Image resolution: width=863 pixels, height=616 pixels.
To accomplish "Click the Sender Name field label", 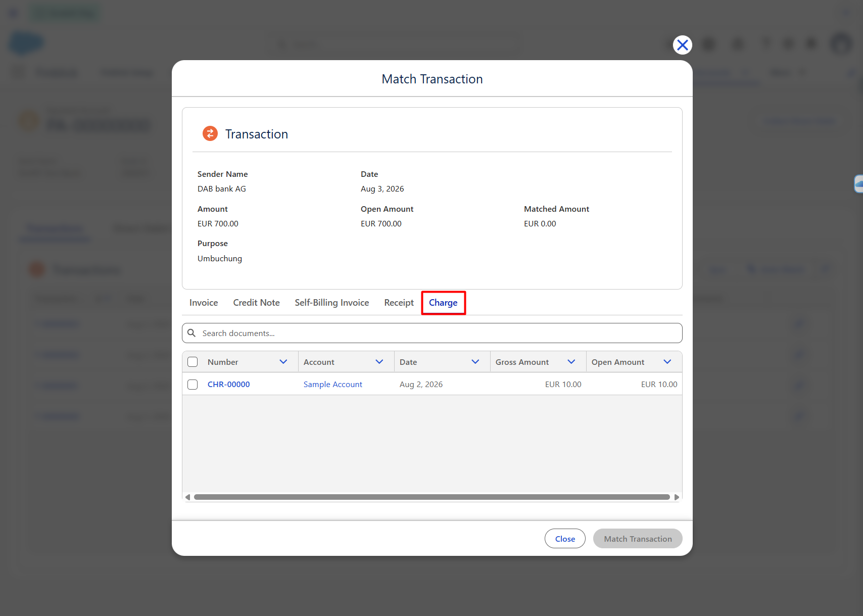I will pos(223,174).
